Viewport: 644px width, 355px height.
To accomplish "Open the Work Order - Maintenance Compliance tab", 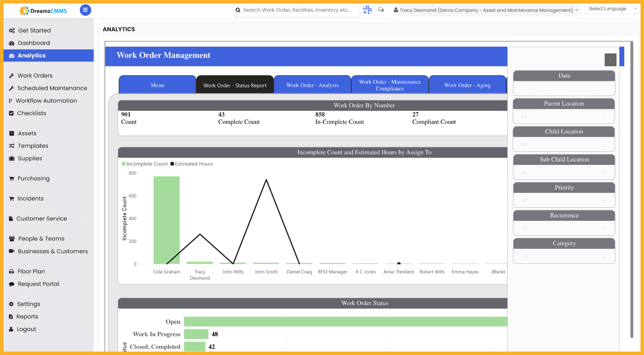I will coord(390,85).
